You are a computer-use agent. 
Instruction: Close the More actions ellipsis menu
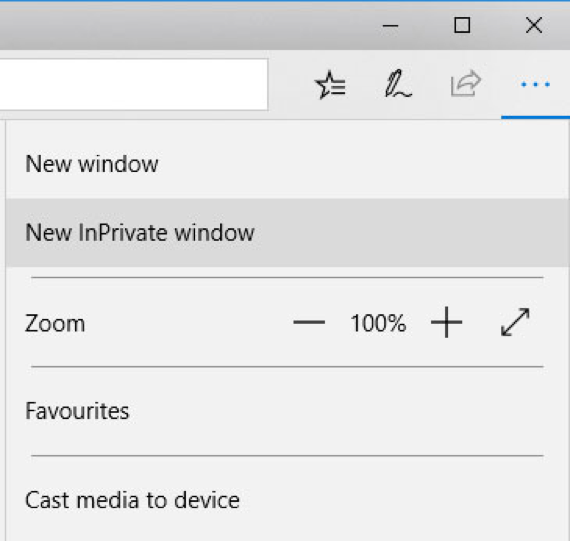click(535, 85)
